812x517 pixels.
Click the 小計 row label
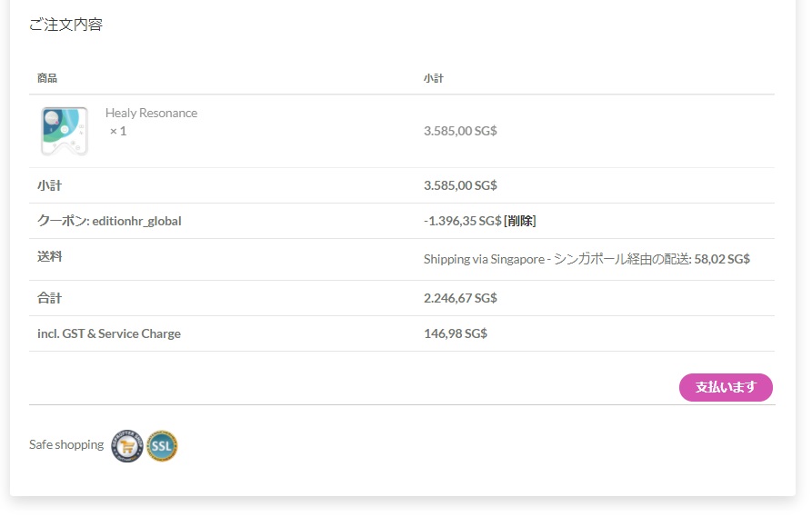[x=50, y=185]
